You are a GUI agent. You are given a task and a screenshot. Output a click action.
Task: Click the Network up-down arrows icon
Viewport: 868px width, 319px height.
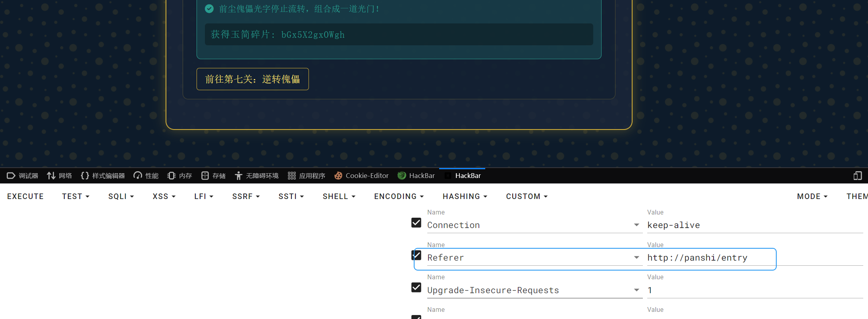pos(51,176)
